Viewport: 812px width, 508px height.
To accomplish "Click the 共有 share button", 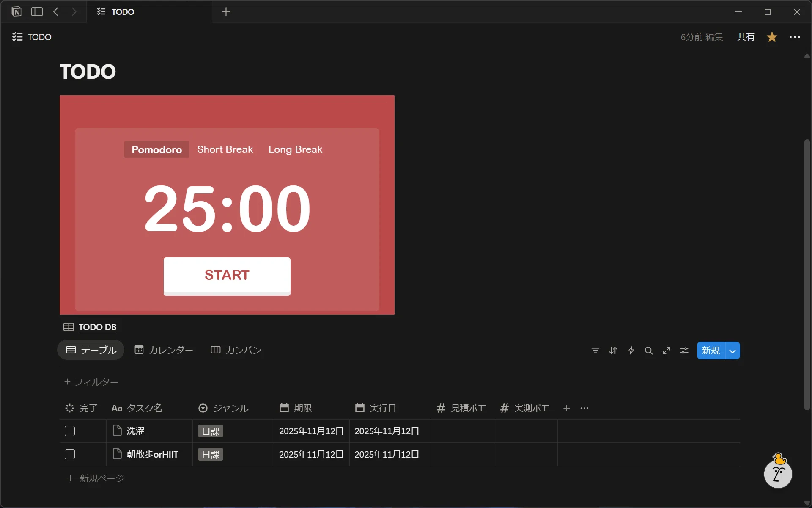I will pyautogui.click(x=746, y=37).
